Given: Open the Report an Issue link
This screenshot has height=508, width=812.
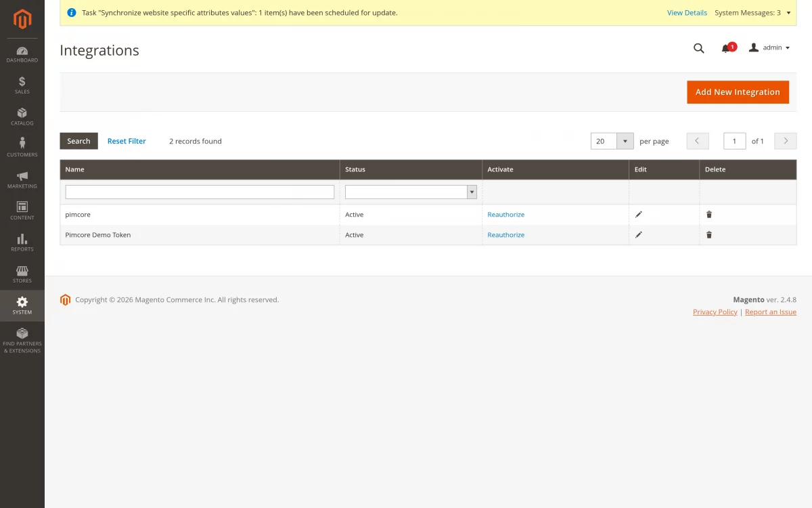Looking at the screenshot, I should pyautogui.click(x=771, y=312).
